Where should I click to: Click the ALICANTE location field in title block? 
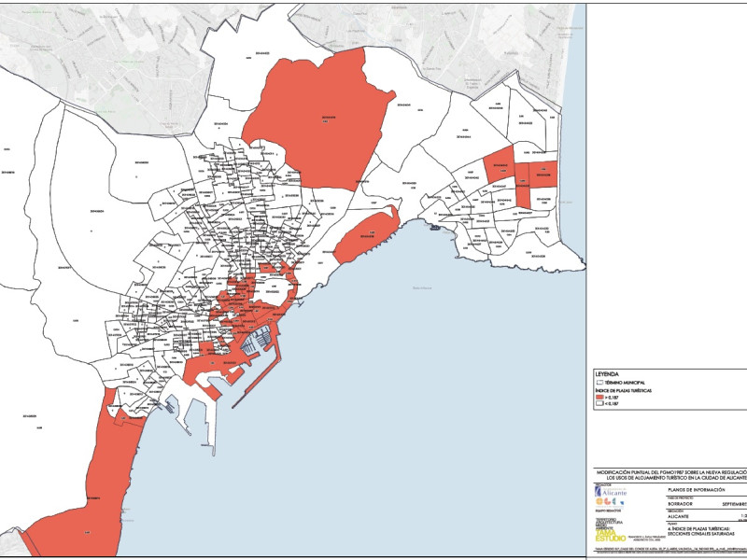[685, 515]
